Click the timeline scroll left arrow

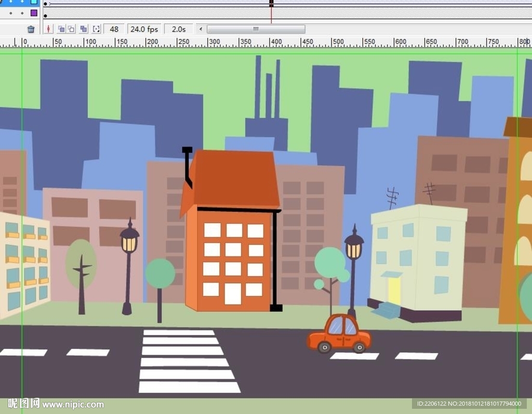point(201,29)
